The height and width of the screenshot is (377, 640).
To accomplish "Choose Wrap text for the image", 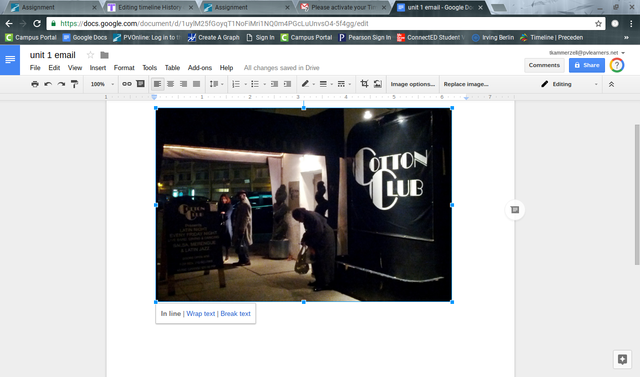I will pos(201,314).
